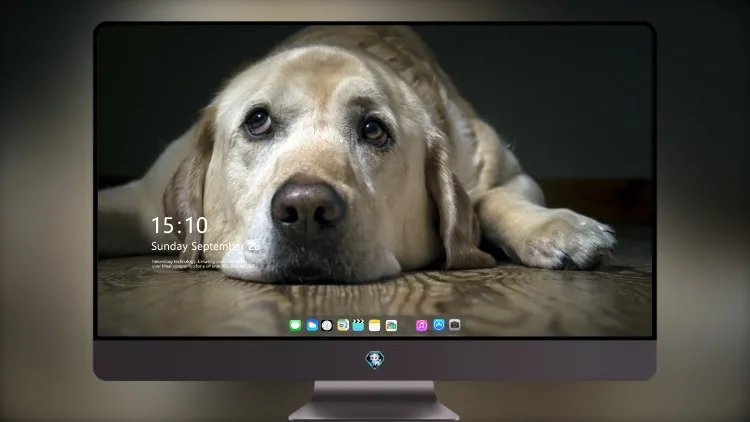Launch the teal clapperboard Videos app
Screen dimensions: 750x422
[358, 325]
